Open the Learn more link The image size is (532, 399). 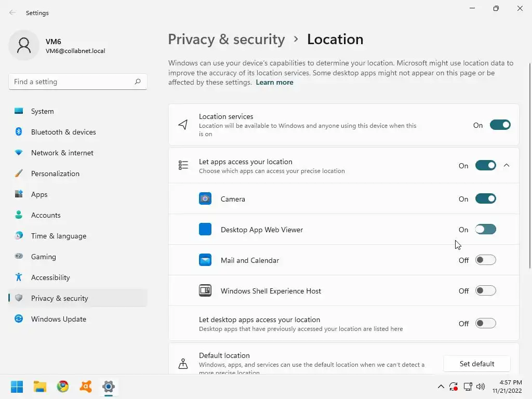[x=274, y=82]
